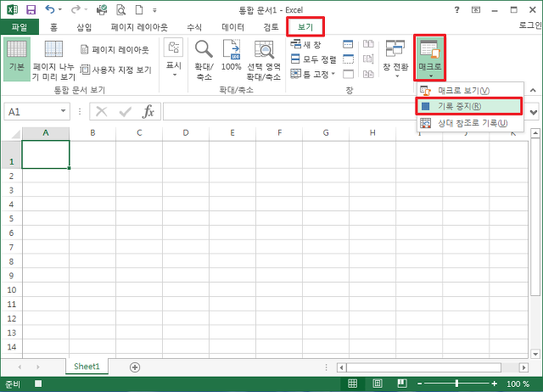This screenshot has height=392, width=543.
Task: Click the hide window icon
Action: tap(348, 59)
